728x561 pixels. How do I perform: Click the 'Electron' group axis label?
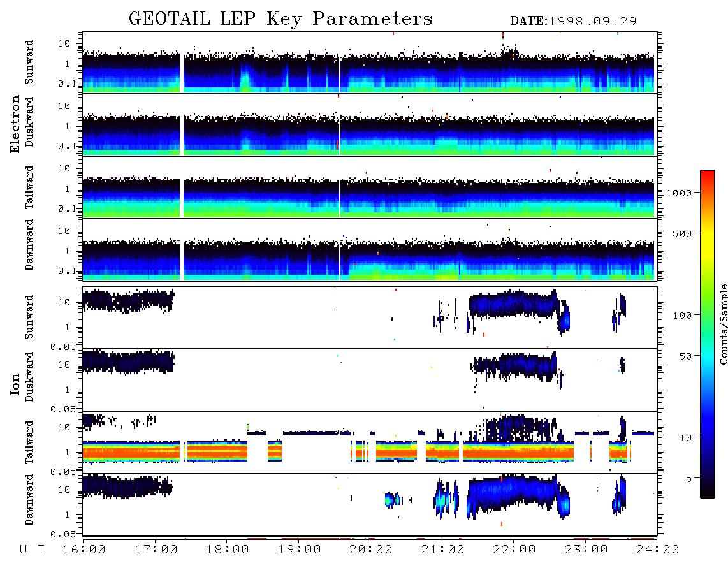(x=15, y=124)
